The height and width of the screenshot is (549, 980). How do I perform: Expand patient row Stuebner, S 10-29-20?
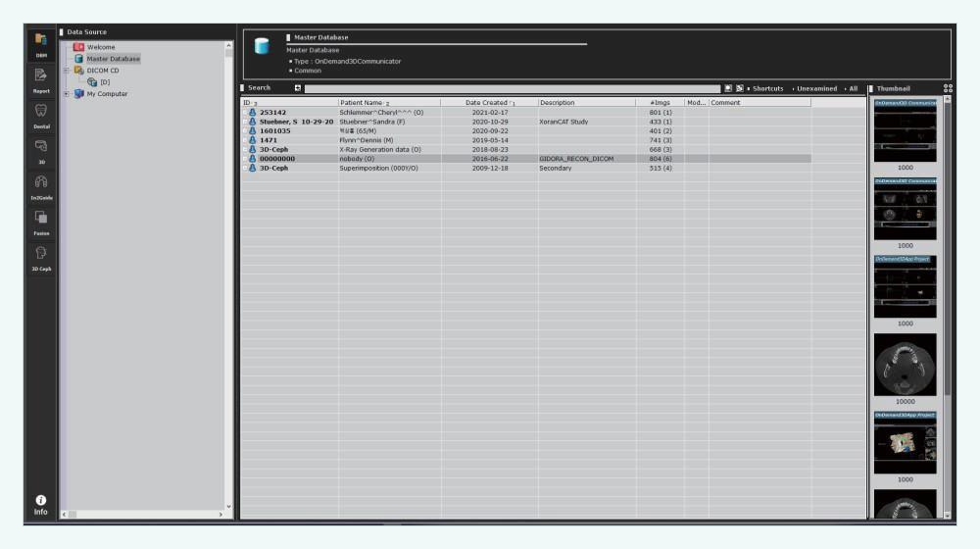244,122
